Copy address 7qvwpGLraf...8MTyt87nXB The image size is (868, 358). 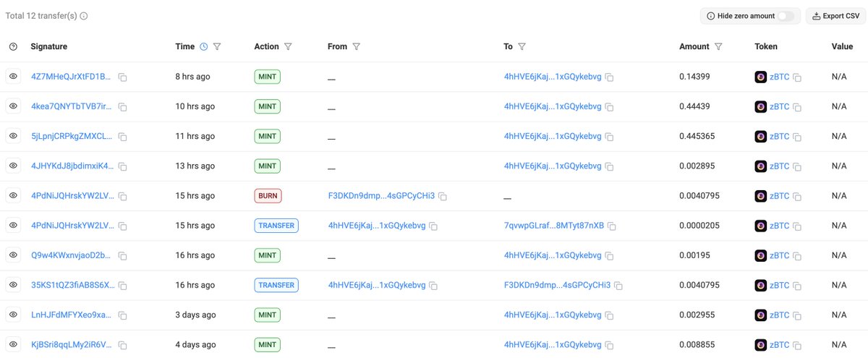click(612, 226)
